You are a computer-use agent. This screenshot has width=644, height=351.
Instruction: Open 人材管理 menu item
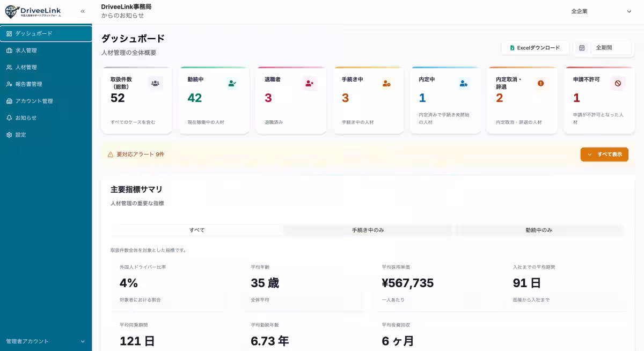(x=46, y=68)
